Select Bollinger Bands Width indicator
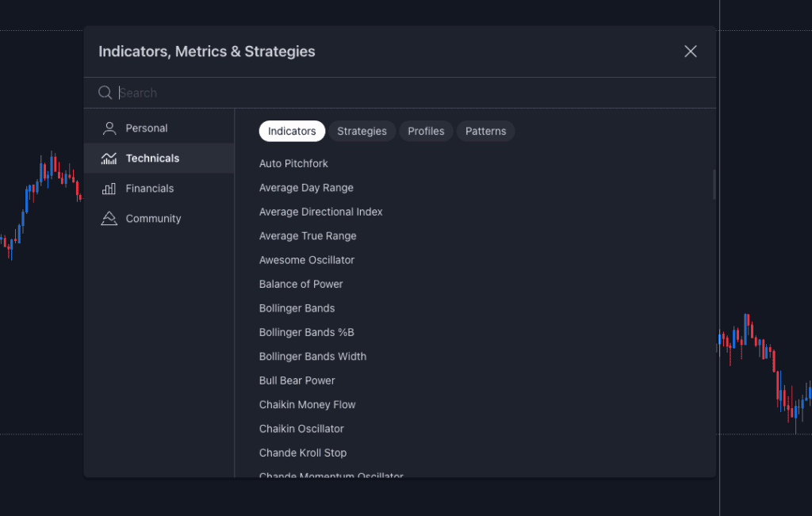The width and height of the screenshot is (812, 516). click(x=312, y=357)
